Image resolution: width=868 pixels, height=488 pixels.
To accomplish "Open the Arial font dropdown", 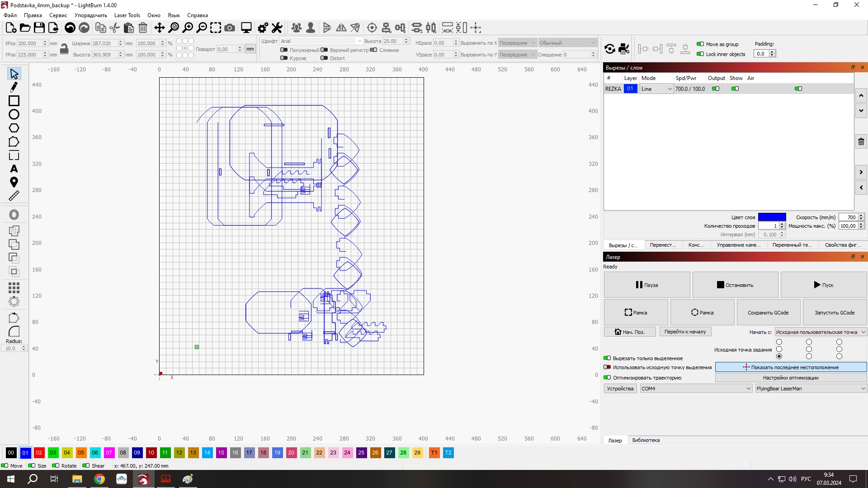I will coord(321,41).
